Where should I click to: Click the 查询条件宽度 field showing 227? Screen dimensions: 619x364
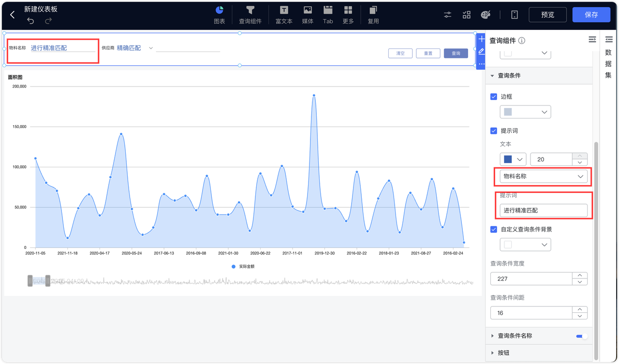[x=531, y=278]
